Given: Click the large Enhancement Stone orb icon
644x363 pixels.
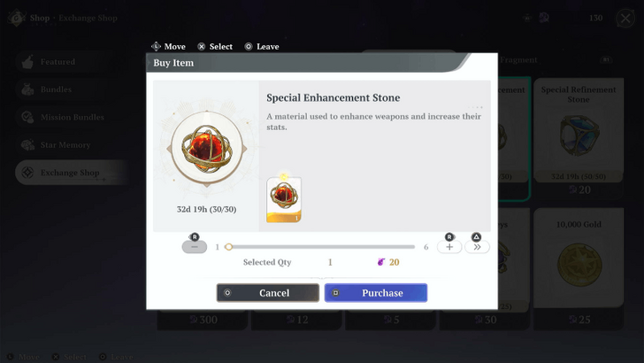Looking at the screenshot, I should click(x=207, y=148).
